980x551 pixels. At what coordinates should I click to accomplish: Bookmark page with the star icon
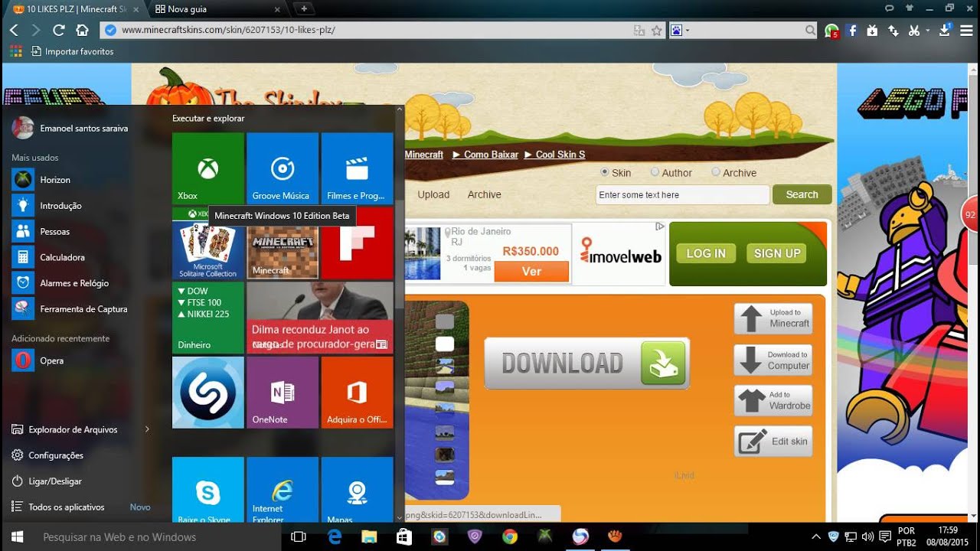coord(656,31)
